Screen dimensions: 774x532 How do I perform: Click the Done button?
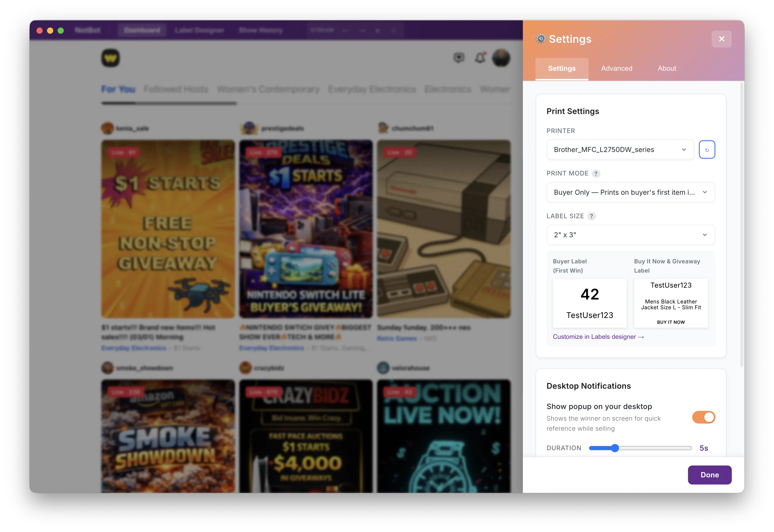tap(710, 475)
